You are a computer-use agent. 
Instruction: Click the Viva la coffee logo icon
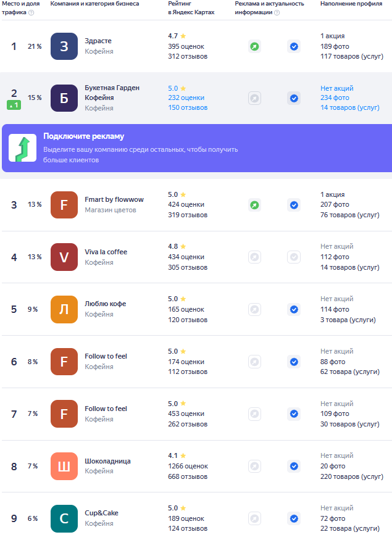(64, 257)
